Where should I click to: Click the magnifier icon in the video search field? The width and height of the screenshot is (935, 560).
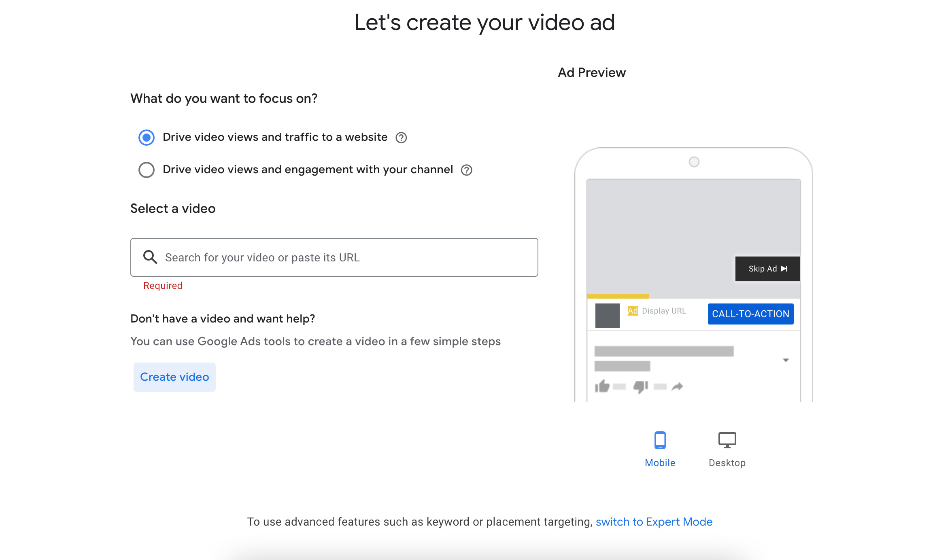[x=150, y=257]
